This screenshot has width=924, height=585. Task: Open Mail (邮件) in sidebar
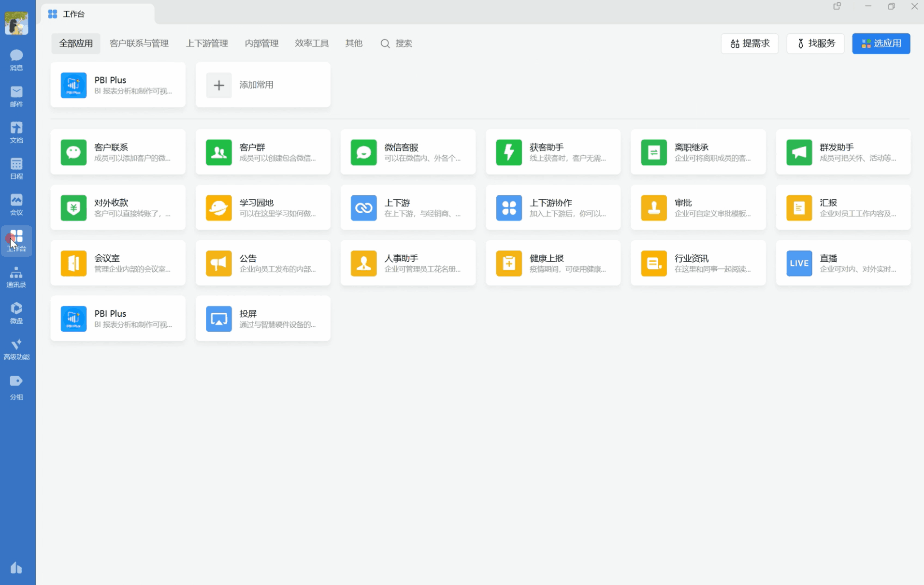pos(16,96)
